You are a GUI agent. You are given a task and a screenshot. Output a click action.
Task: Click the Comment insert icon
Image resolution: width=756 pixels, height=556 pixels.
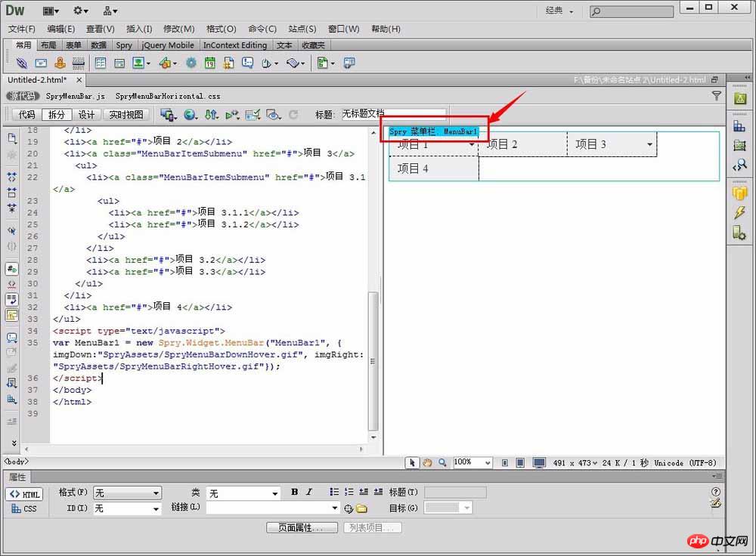tap(247, 63)
